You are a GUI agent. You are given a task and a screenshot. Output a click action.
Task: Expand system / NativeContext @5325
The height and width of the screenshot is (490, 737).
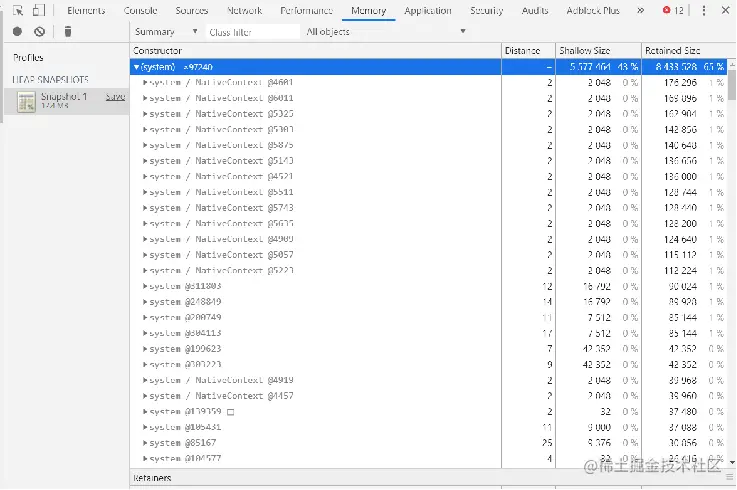click(145, 114)
